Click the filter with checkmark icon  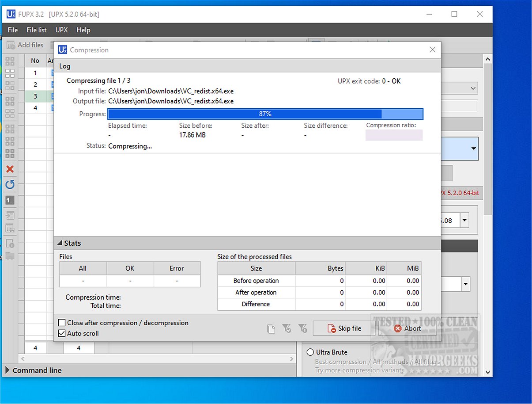287,328
